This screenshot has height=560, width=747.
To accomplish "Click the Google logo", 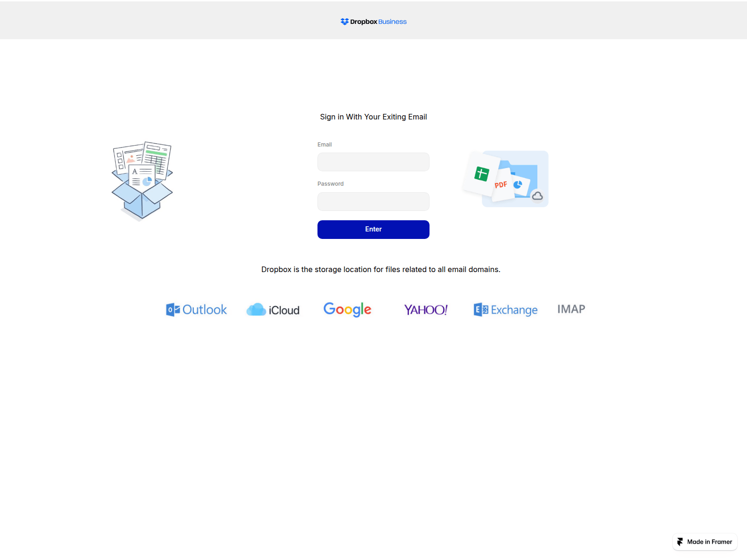I will point(347,309).
